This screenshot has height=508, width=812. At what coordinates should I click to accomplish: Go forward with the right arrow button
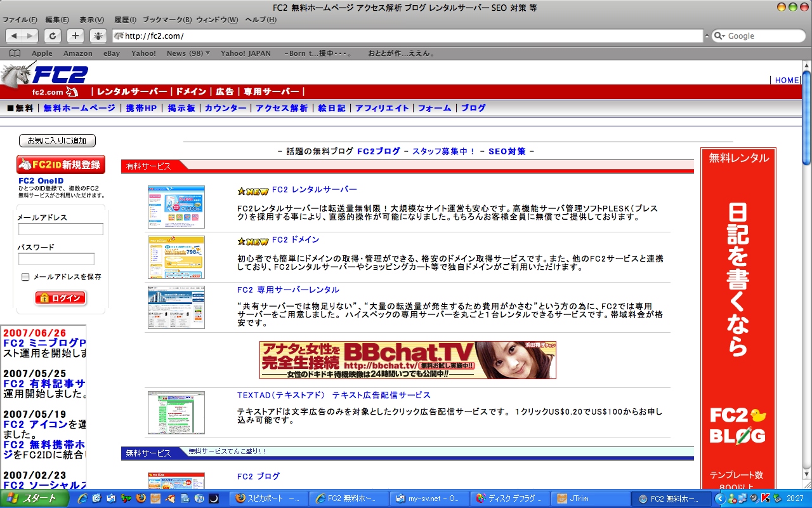point(30,36)
